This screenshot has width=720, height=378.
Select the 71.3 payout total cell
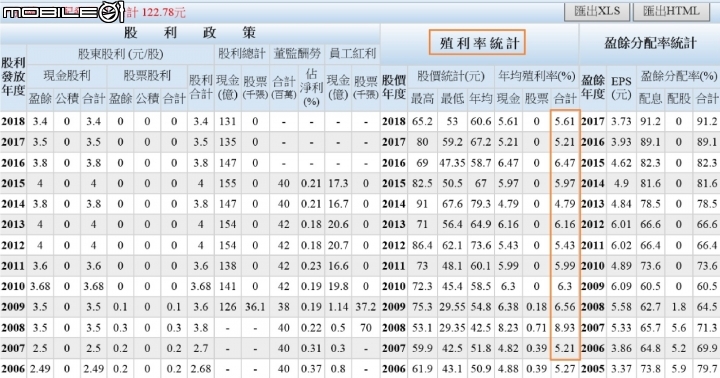[x=707, y=327]
